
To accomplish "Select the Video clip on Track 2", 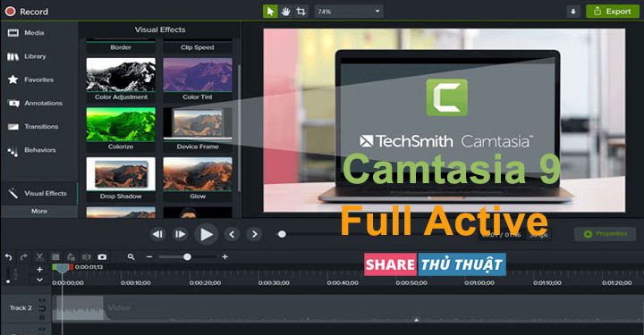I will click(347, 308).
